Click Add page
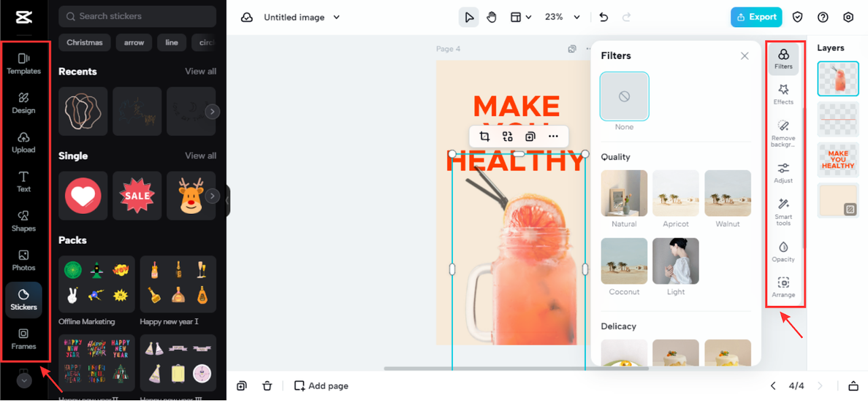Viewport: 868px width, 403px height. point(321,386)
